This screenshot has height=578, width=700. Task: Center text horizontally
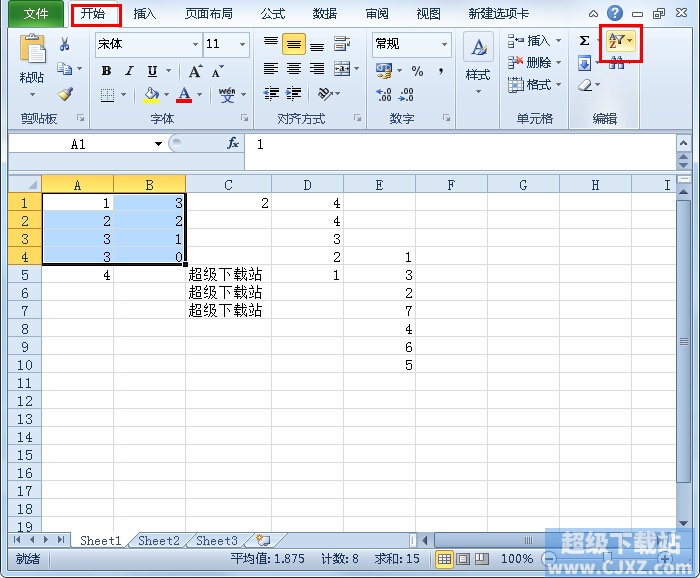(x=294, y=69)
